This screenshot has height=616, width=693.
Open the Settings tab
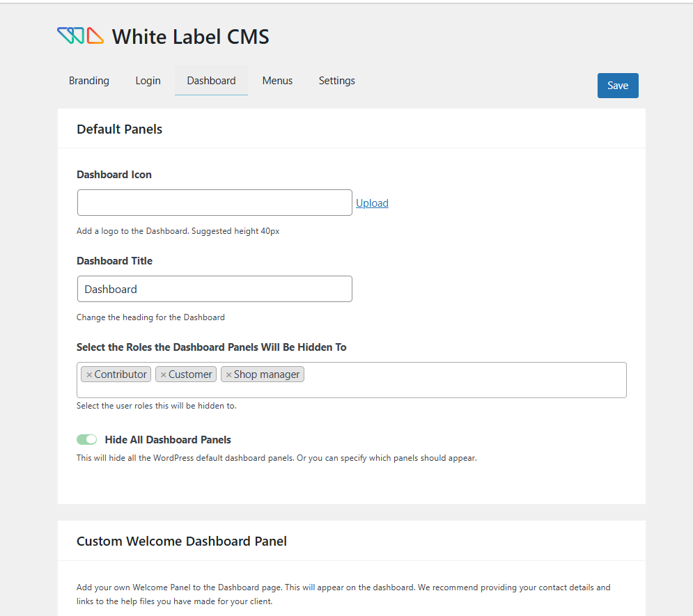(x=337, y=81)
